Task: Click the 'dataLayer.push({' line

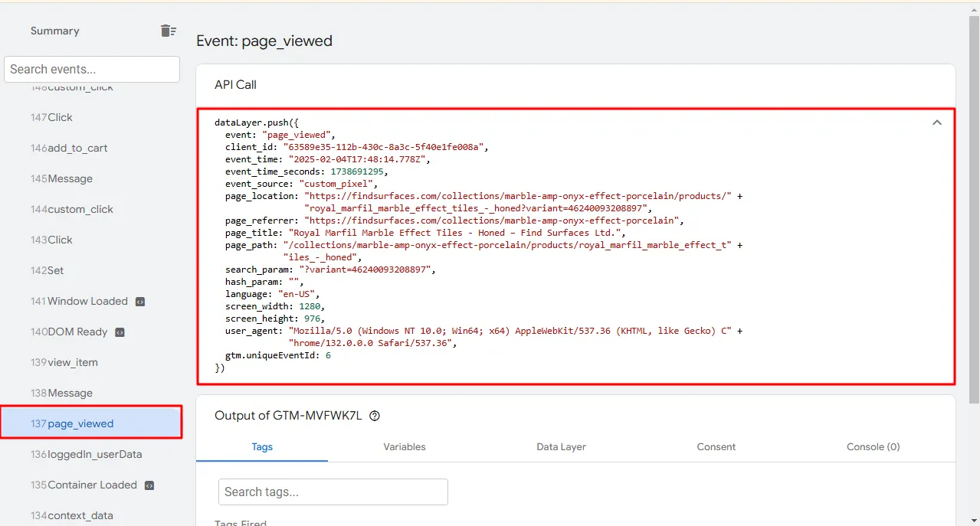Action: click(x=257, y=123)
